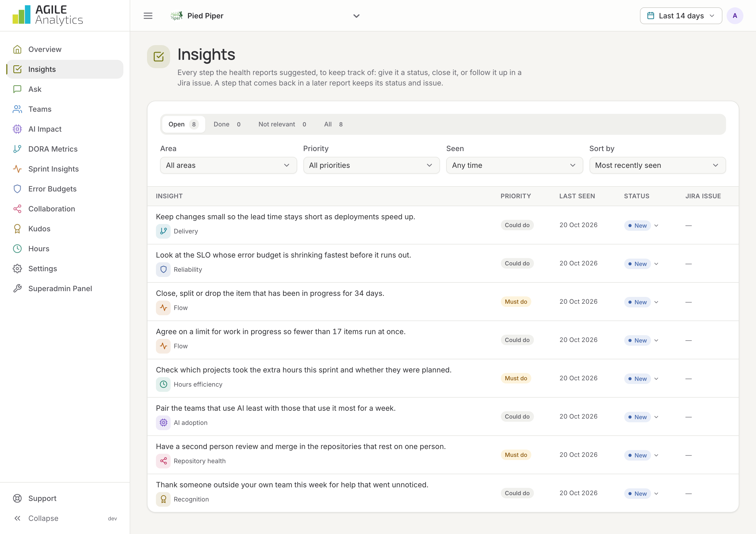Viewport: 756px width, 534px height.
Task: Change status of in progress 34 days insight
Action: click(641, 302)
